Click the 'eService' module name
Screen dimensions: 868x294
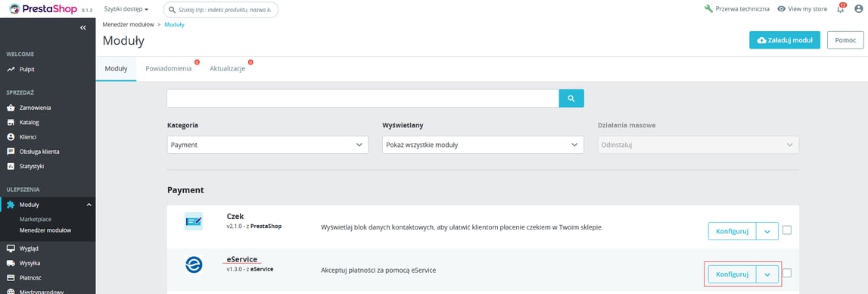pyautogui.click(x=242, y=258)
